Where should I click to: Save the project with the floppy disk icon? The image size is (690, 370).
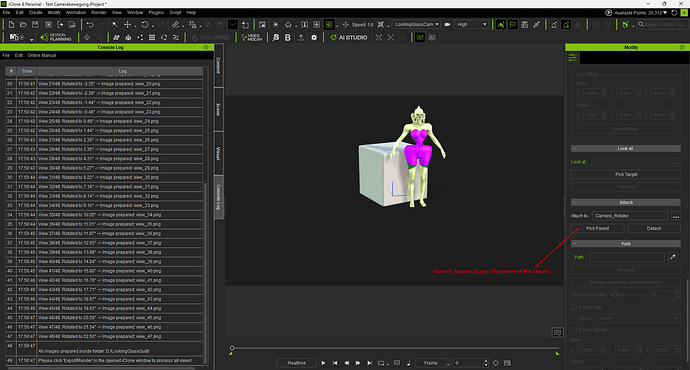pyautogui.click(x=35, y=25)
